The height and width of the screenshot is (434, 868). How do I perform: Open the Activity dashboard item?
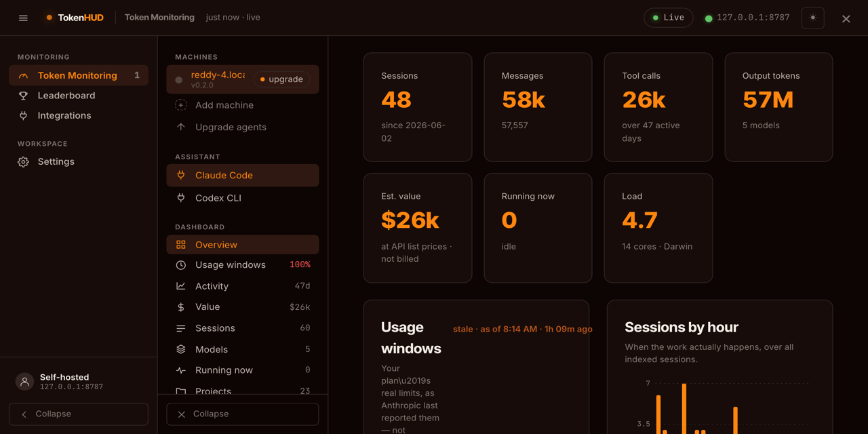click(242, 286)
